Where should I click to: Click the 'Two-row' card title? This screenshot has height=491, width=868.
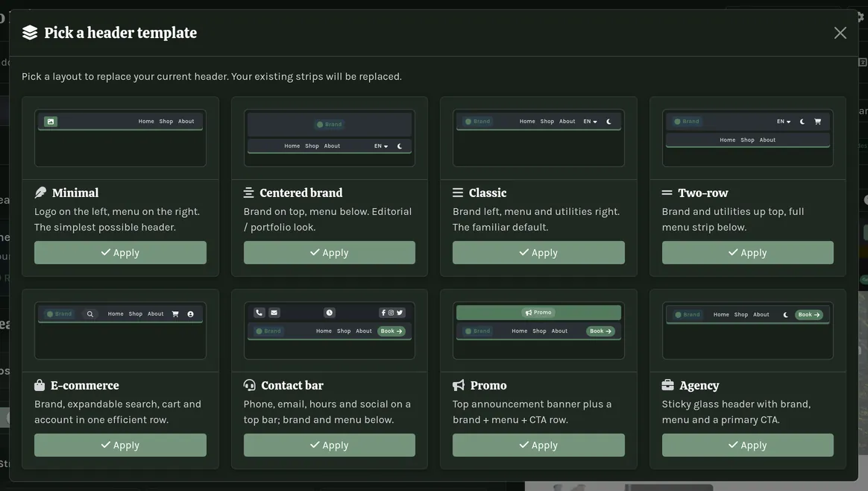703,193
